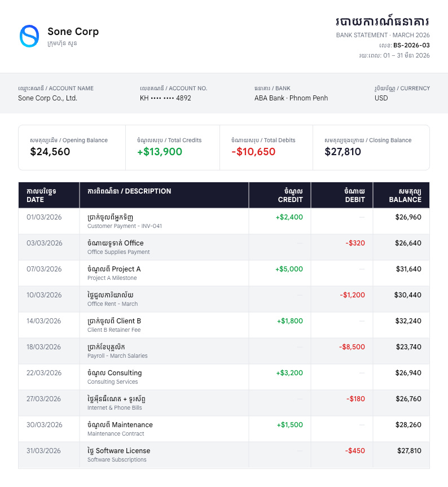The image size is (448, 487).
Task: Click the -$8,500 payroll debit amount
Action: (x=352, y=347)
